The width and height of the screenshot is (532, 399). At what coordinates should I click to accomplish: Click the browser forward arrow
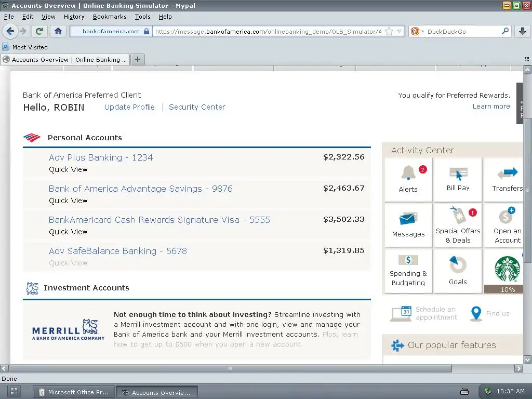(23, 31)
